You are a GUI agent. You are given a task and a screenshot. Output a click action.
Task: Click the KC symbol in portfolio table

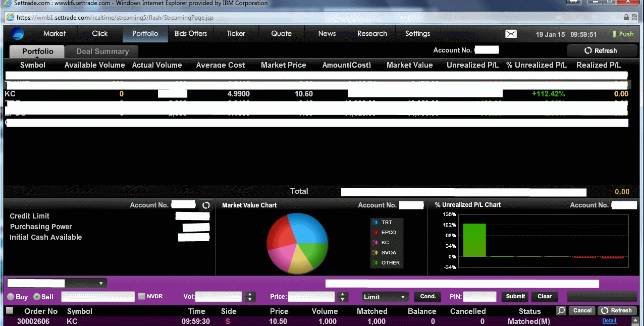(x=10, y=94)
